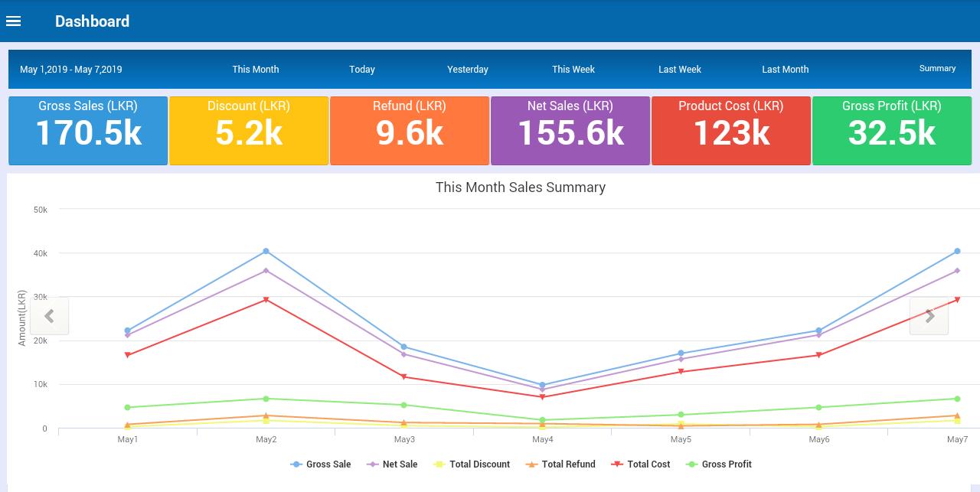This screenshot has width=980, height=492.
Task: Click the Gross Profit green card
Action: pos(892,131)
